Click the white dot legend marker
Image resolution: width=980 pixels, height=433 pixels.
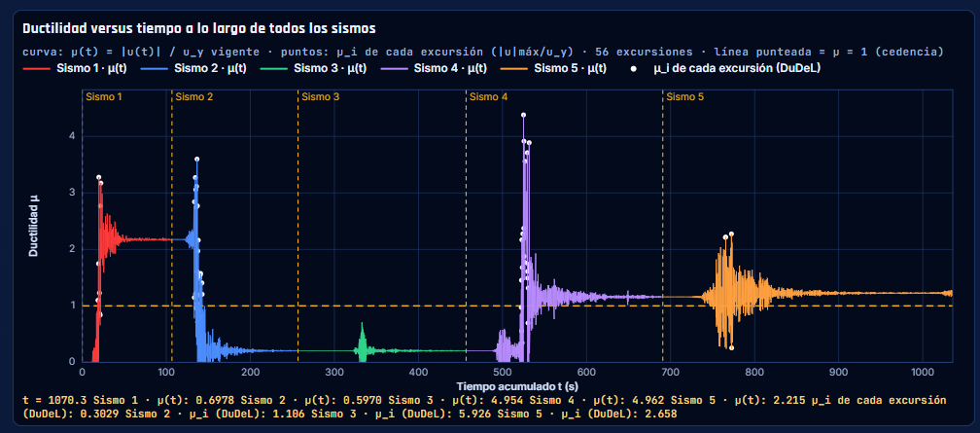click(633, 69)
